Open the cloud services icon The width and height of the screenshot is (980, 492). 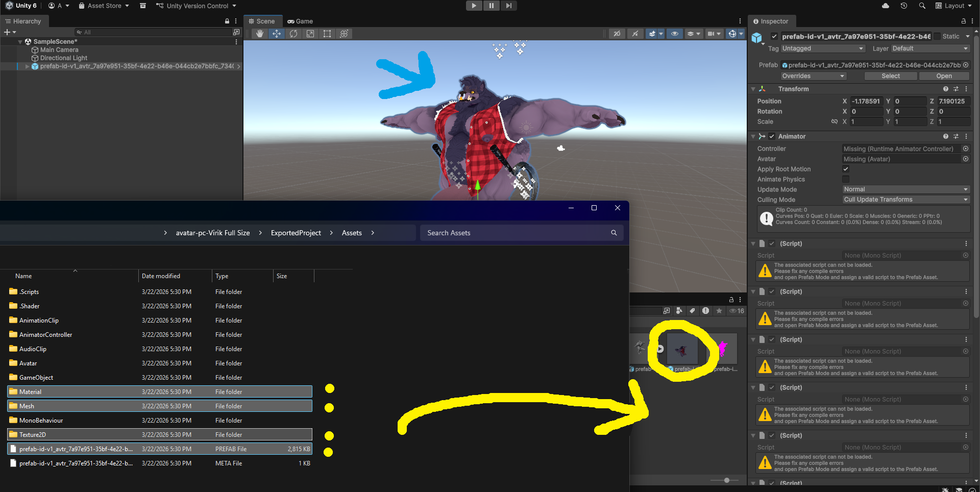click(886, 6)
